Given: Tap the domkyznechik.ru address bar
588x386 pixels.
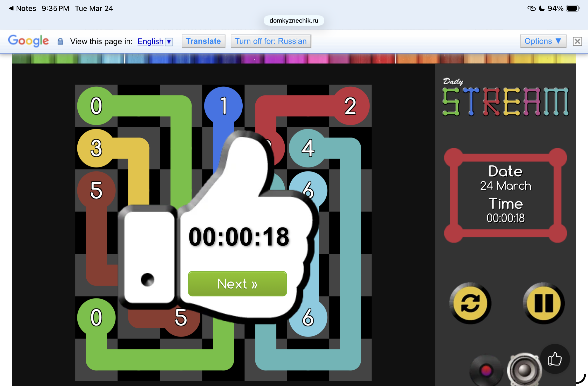Looking at the screenshot, I should click(x=294, y=20).
